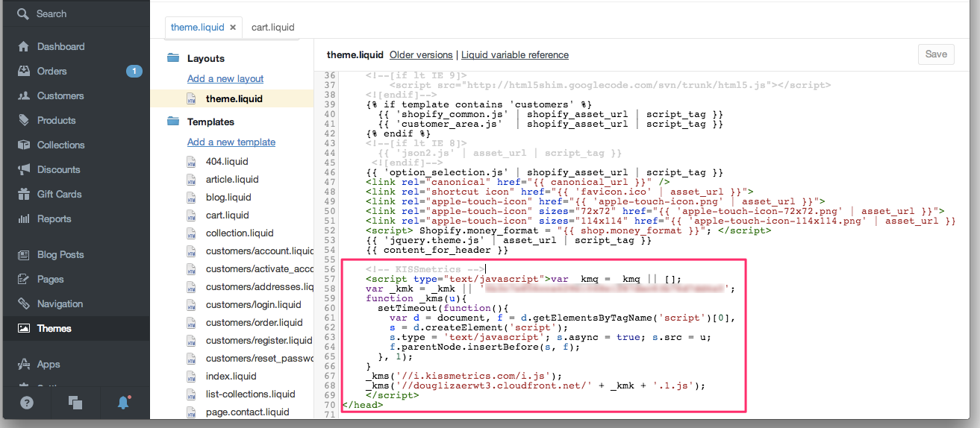Image resolution: width=980 pixels, height=428 pixels.
Task: Click the Navigation arrow icon
Action: pos(24,303)
